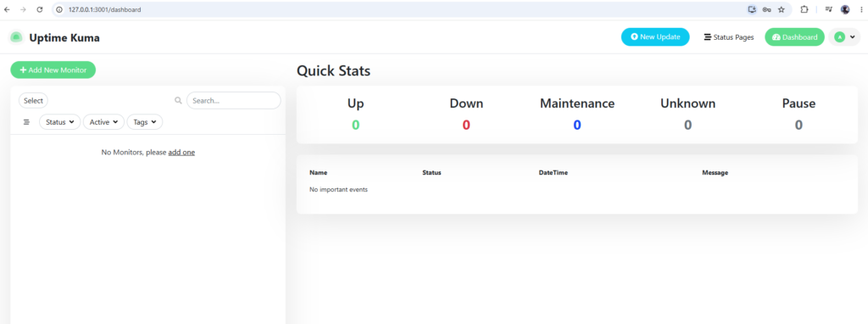Viewport: 868px width, 324px height.
Task: Click the Name column header
Action: [319, 173]
